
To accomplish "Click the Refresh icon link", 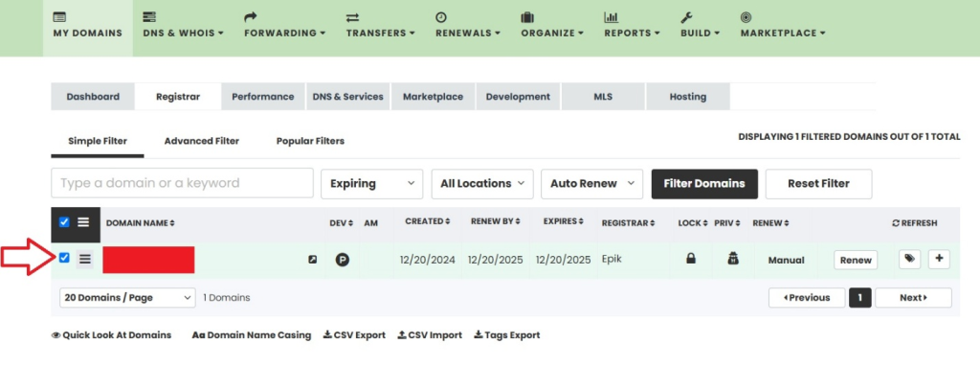I will click(x=915, y=223).
